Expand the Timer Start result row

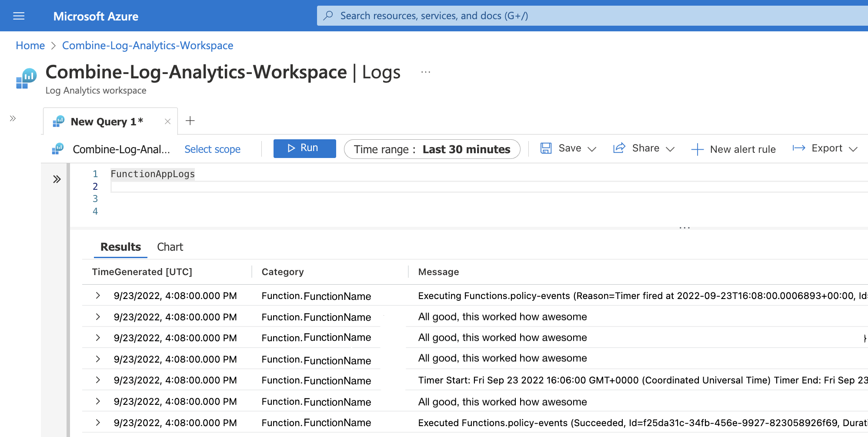pyautogui.click(x=98, y=380)
